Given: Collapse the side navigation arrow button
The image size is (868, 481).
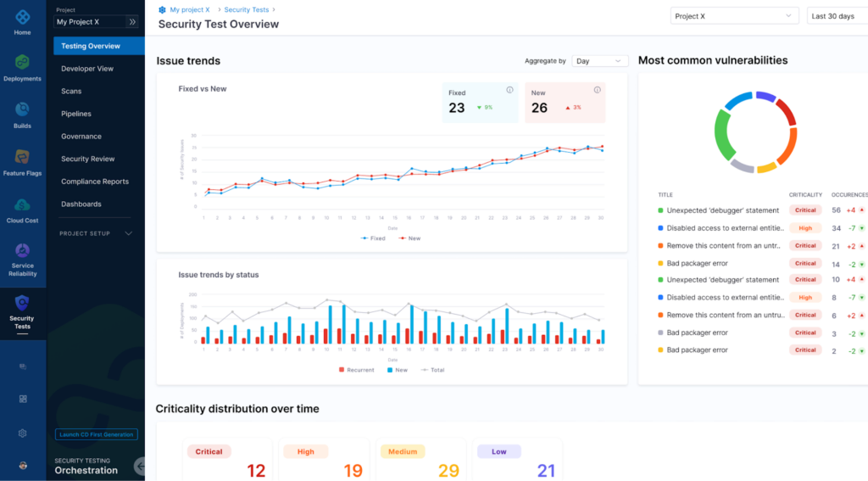Looking at the screenshot, I should click(140, 466).
